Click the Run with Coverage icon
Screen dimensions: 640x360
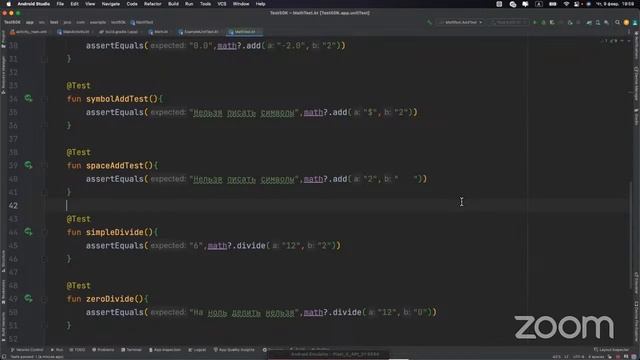[552, 22]
